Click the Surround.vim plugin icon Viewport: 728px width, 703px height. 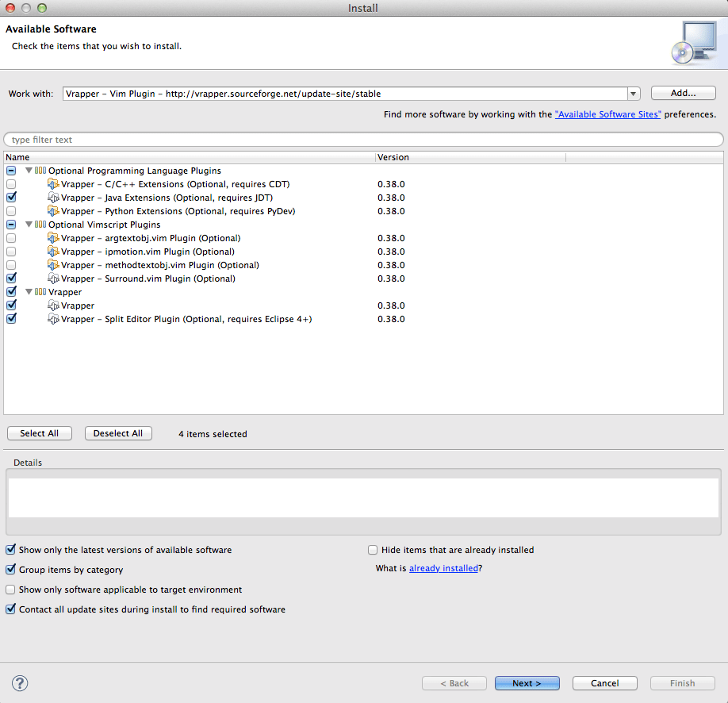pyautogui.click(x=53, y=279)
